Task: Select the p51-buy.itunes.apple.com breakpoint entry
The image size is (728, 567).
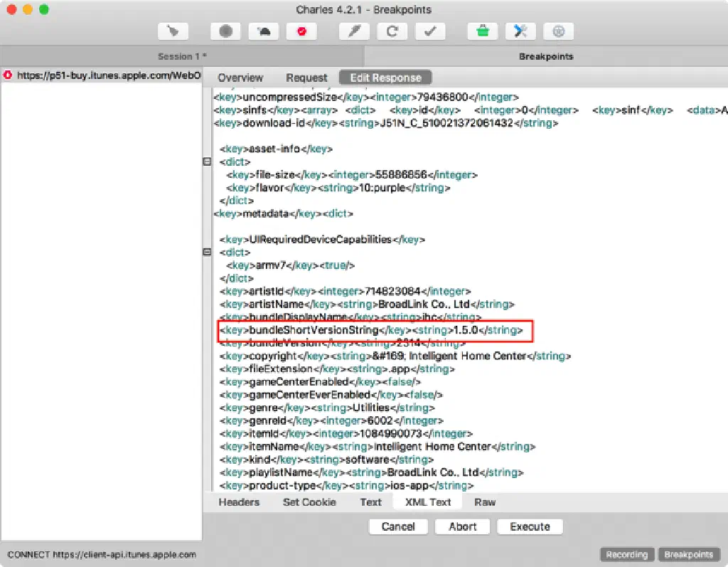Action: coord(107,75)
